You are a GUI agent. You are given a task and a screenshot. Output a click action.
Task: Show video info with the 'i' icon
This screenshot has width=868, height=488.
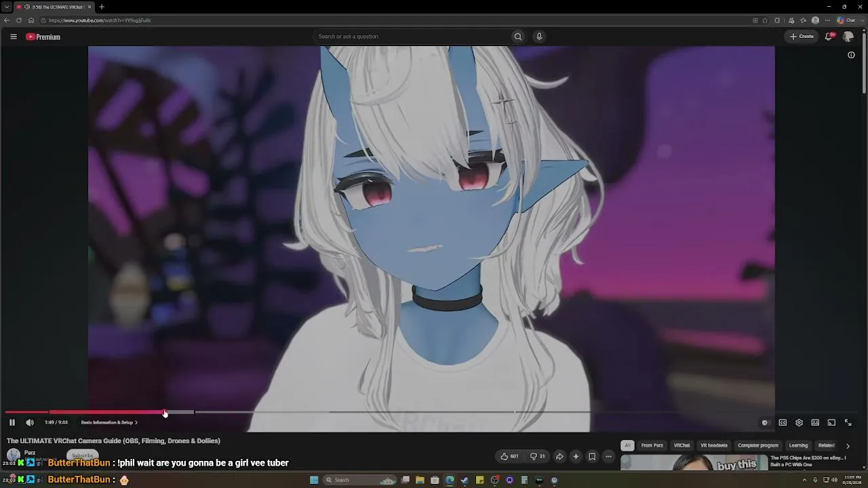point(851,55)
